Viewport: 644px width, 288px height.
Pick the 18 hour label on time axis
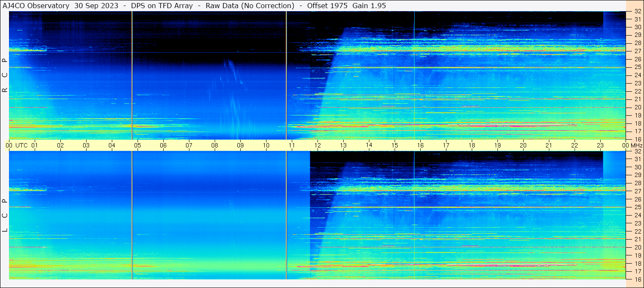(472, 145)
